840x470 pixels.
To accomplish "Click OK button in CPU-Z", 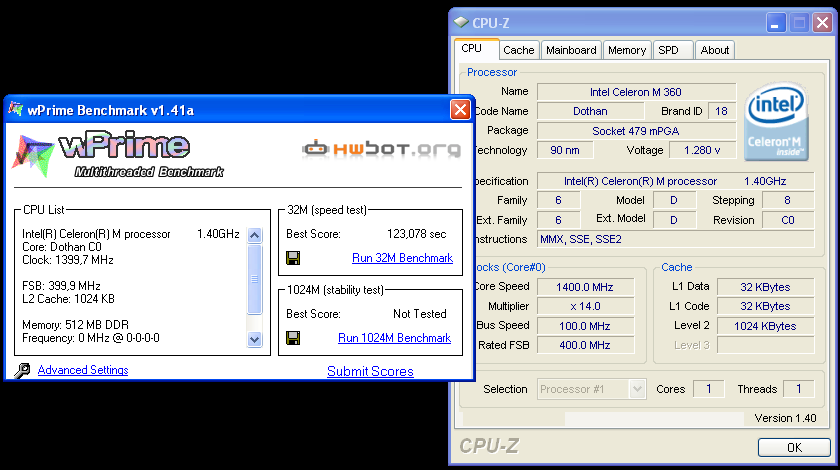I will pyautogui.click(x=794, y=447).
